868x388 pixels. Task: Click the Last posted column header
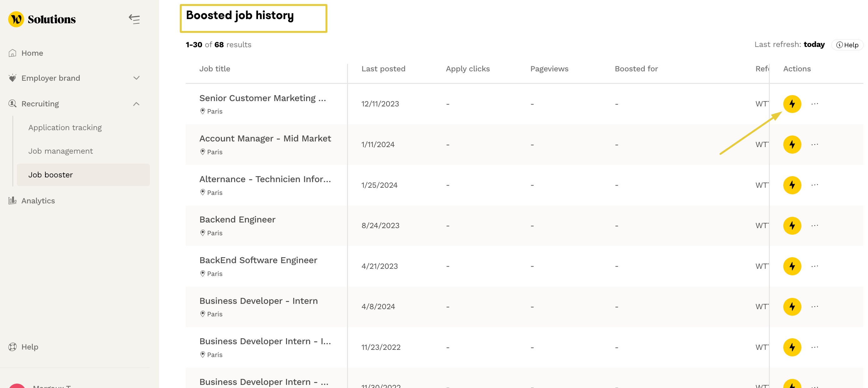click(x=383, y=69)
